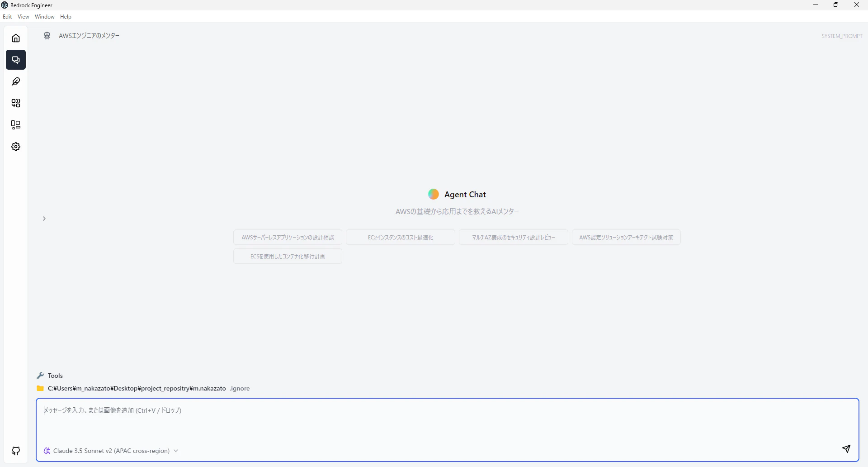Open the View menu
The image size is (868, 467).
[x=24, y=17]
